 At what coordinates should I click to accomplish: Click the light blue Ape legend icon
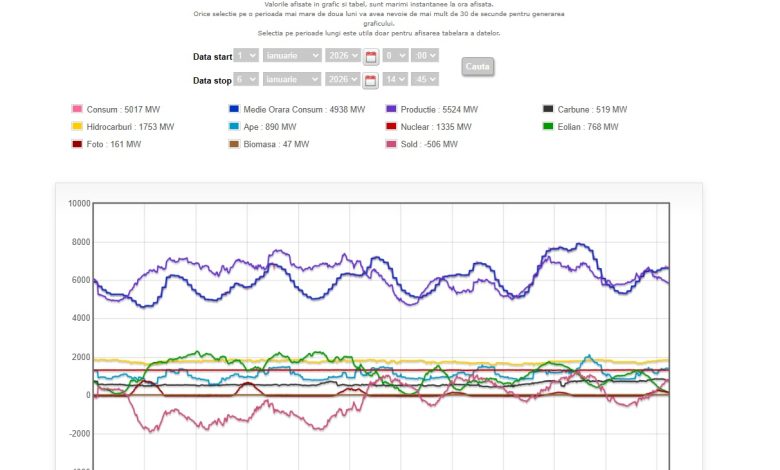coord(234,127)
